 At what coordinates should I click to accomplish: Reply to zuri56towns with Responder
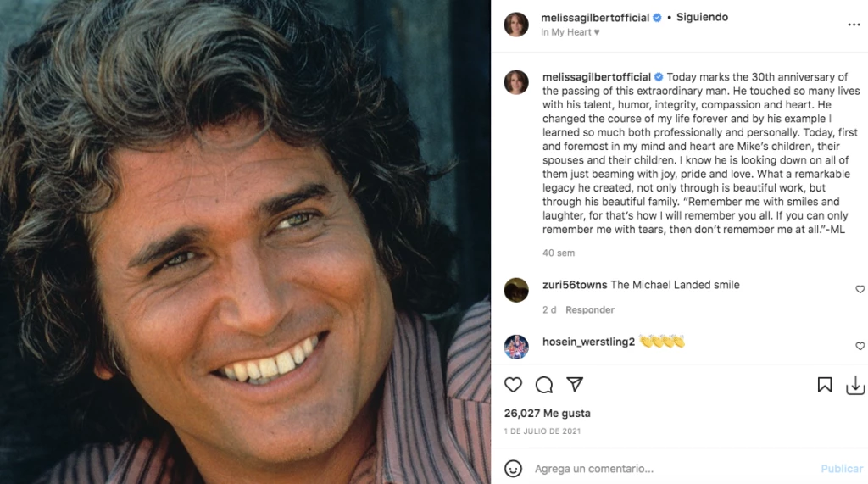pyautogui.click(x=590, y=309)
